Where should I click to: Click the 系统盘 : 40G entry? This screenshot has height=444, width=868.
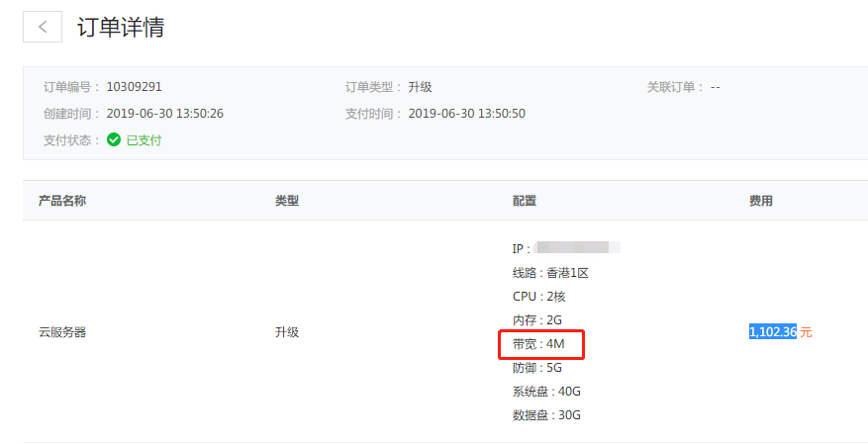pyautogui.click(x=546, y=392)
